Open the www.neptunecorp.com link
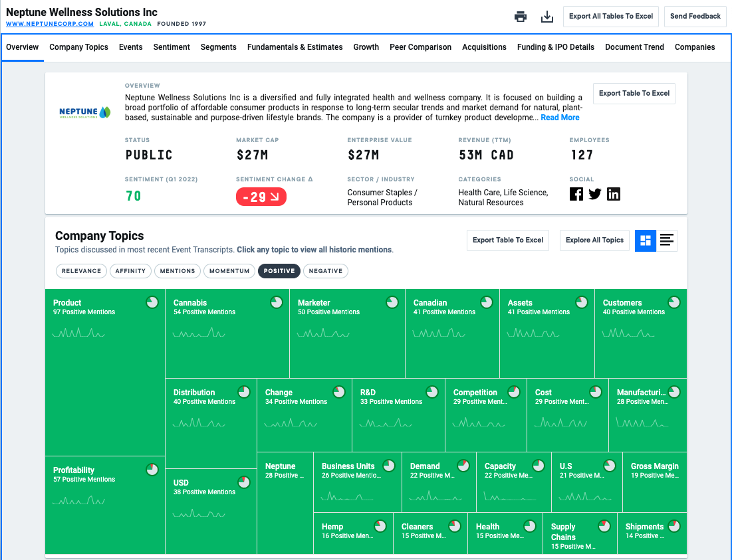732x560 pixels. [x=50, y=24]
